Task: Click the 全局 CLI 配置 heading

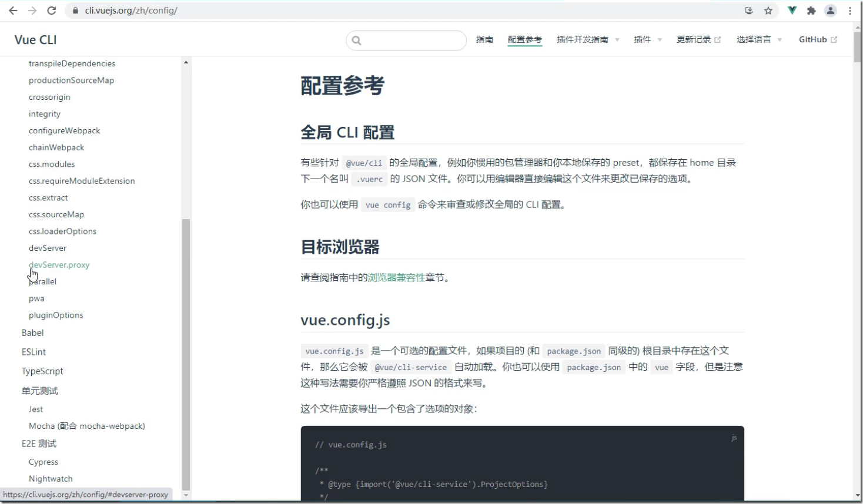Action: [x=347, y=133]
